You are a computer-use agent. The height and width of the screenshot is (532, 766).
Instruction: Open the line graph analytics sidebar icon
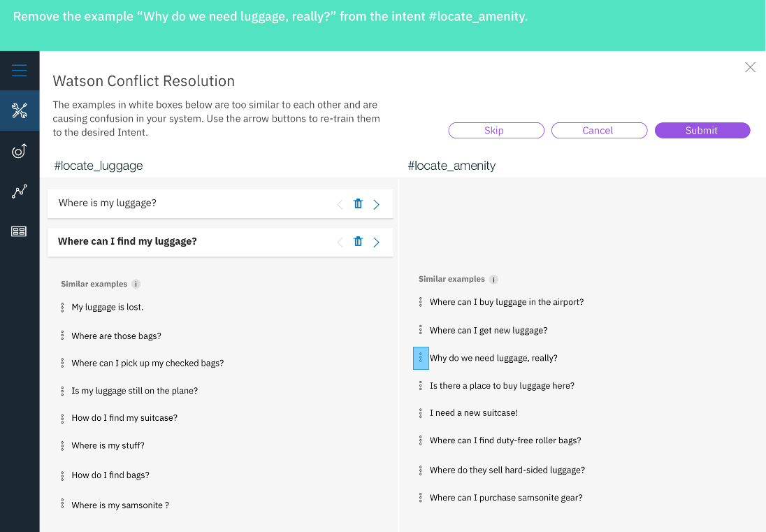click(19, 191)
